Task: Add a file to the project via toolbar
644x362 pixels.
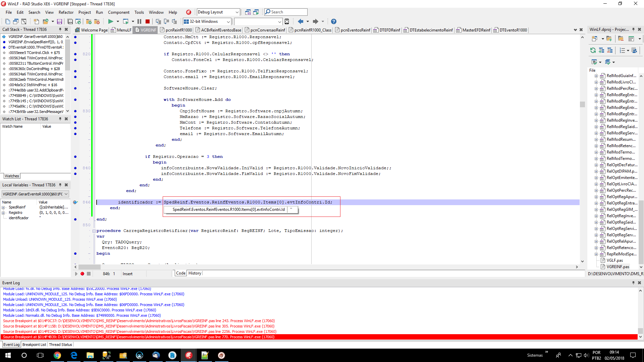Action: click(x=89, y=21)
